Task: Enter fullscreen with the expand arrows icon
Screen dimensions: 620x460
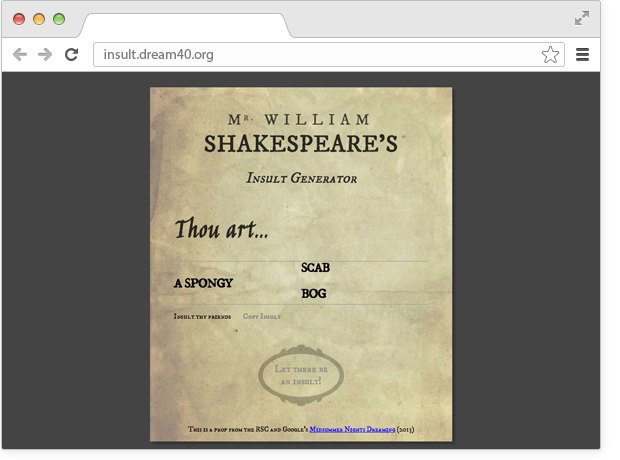Action: click(x=582, y=18)
